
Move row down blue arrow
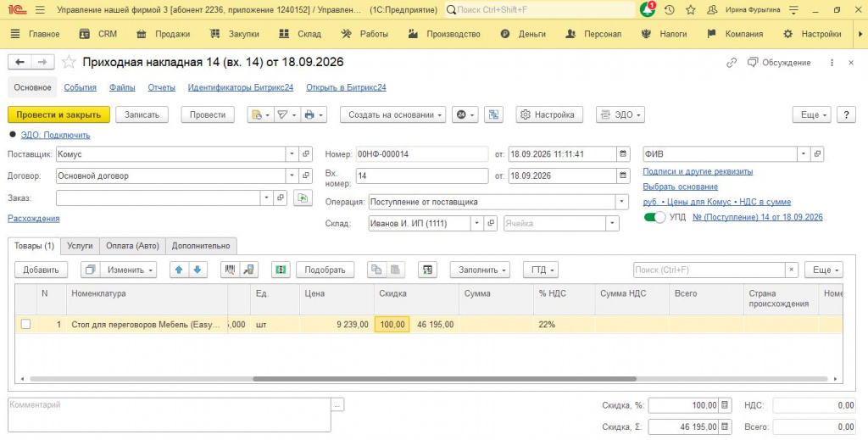point(197,270)
